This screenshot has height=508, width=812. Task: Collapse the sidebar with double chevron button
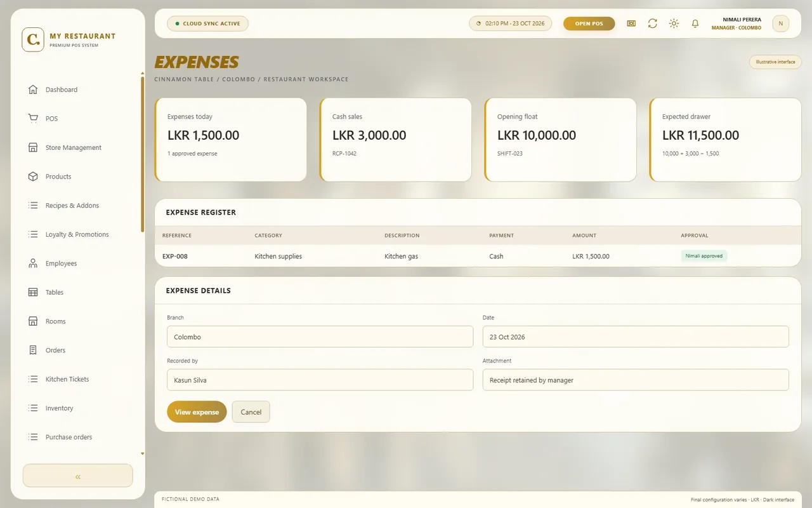tap(77, 476)
